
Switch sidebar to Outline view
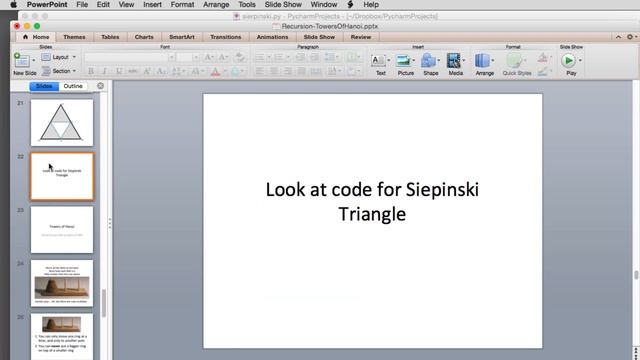coord(73,86)
